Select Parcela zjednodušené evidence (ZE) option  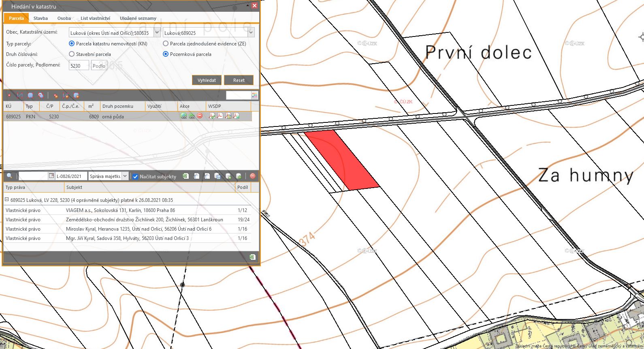(x=166, y=44)
